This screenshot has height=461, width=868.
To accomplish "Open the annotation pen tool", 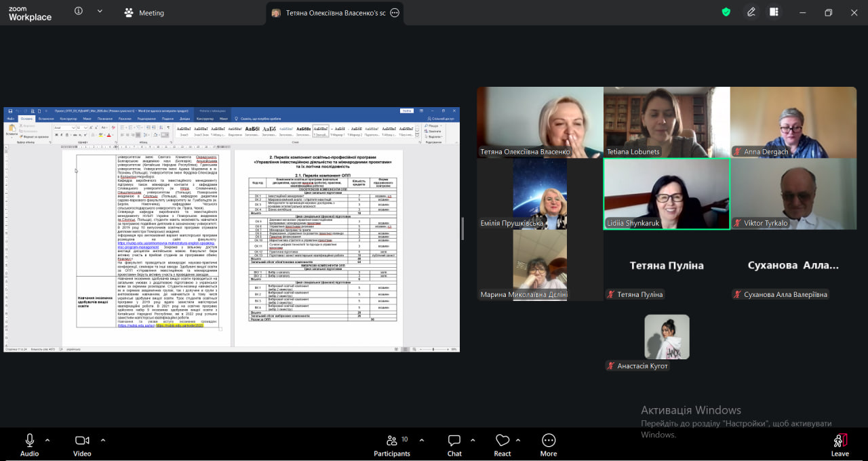I will point(751,12).
